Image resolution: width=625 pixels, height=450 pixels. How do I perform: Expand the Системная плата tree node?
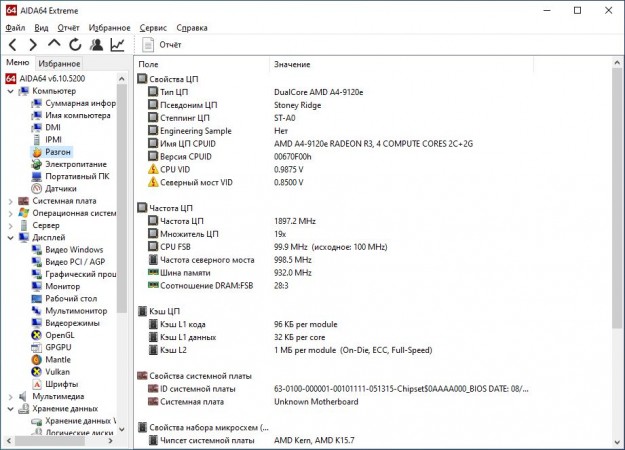(10, 200)
